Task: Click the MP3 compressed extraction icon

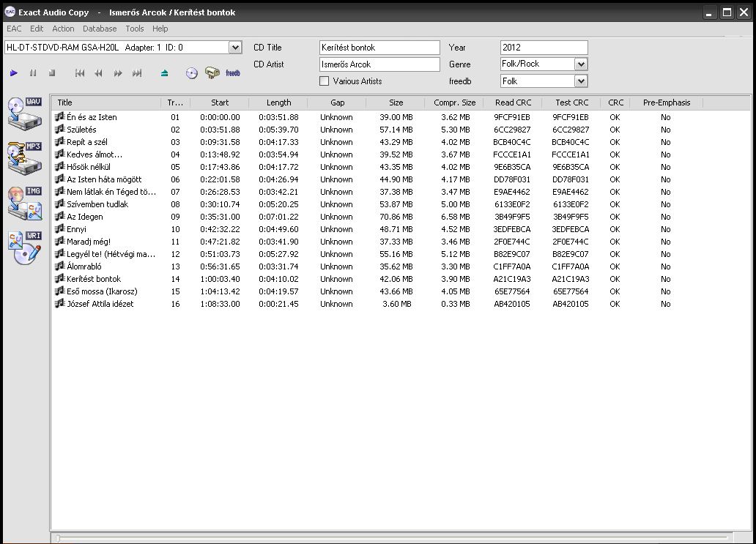Action: click(x=25, y=158)
